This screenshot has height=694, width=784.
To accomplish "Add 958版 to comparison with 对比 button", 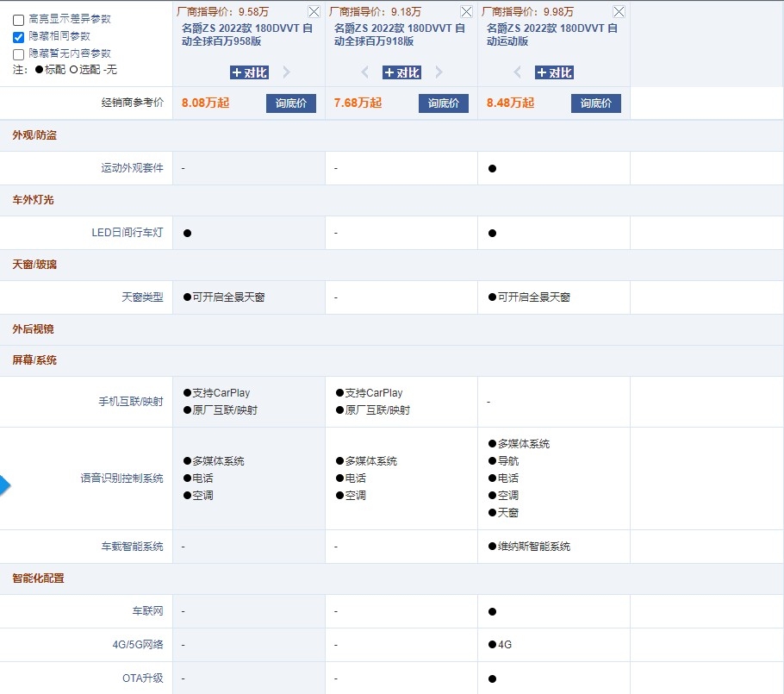I will coord(249,72).
